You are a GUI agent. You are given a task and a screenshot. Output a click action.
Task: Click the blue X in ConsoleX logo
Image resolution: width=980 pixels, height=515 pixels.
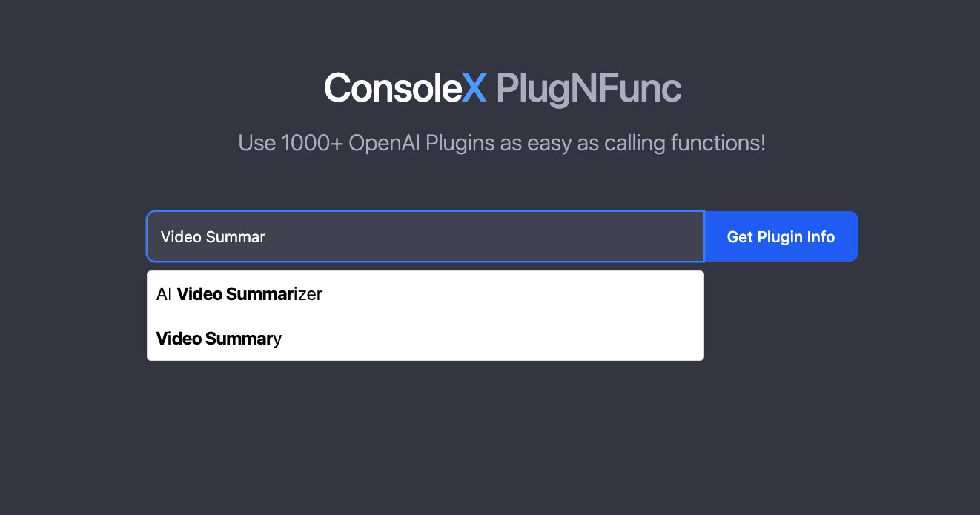click(x=474, y=88)
